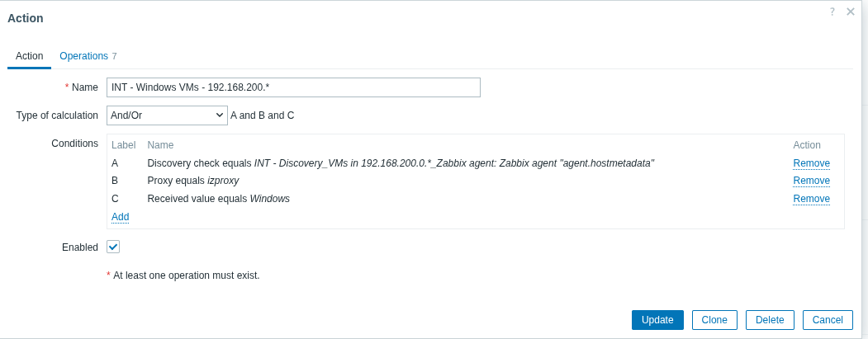Close the Action dialog with X
This screenshot has height=339, width=868.
tap(851, 12)
